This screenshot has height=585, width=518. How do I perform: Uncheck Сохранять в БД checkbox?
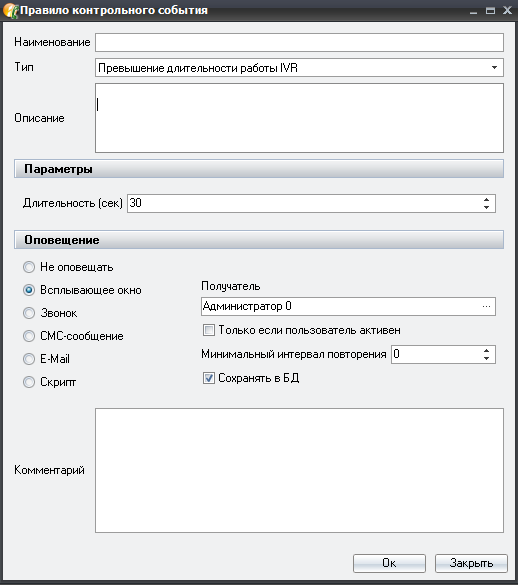coord(209,378)
